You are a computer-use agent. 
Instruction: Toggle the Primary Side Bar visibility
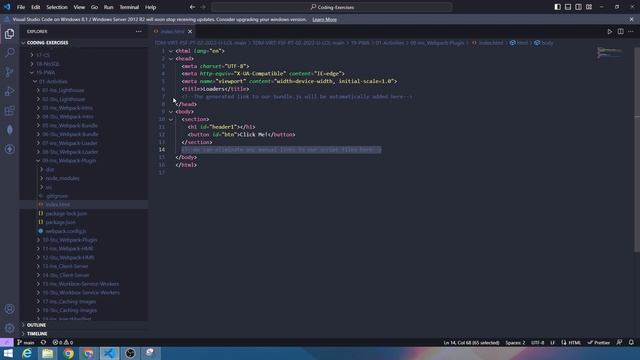pos(558,7)
